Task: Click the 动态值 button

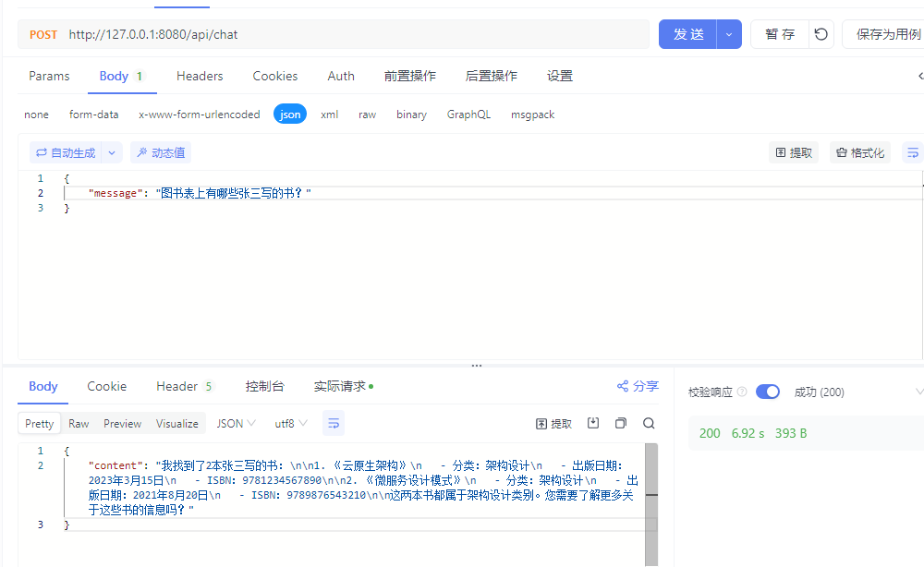Action: click(161, 153)
